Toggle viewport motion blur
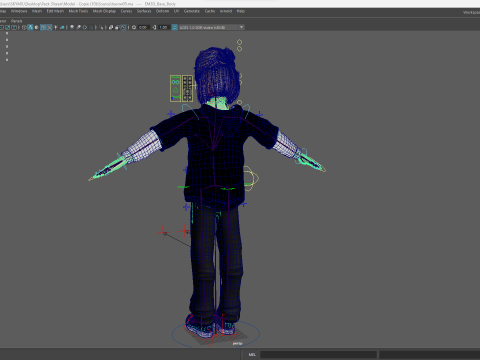 pyautogui.click(x=78, y=27)
